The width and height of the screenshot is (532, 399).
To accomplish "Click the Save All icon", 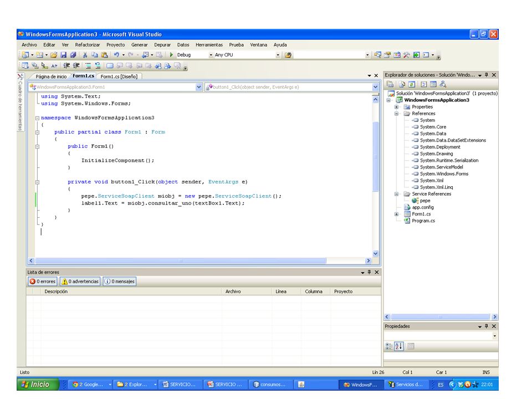I will (73, 55).
